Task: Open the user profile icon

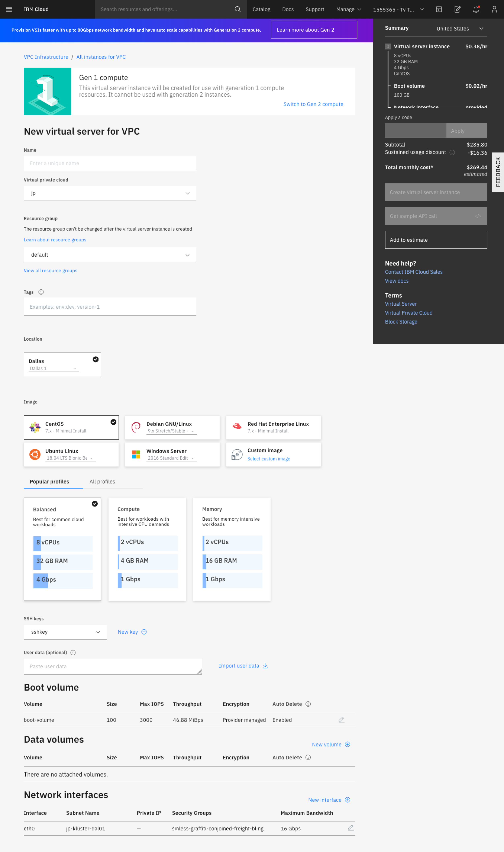Action: click(x=494, y=9)
